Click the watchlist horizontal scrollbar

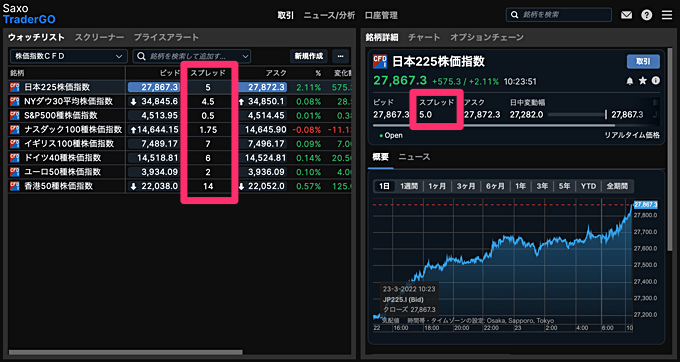pyautogui.click(x=125, y=352)
